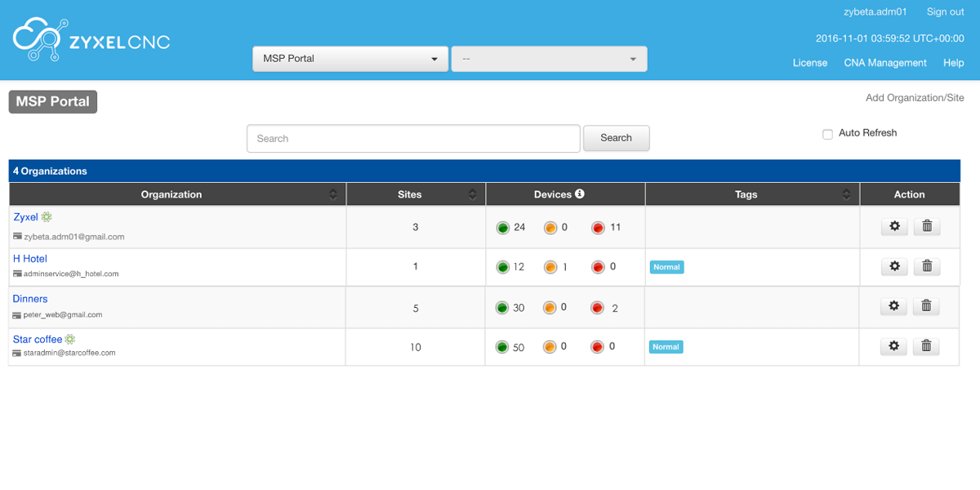This screenshot has height=490, width=980.
Task: Click the date time 2016-11-01 03:59:52
Action: (890, 38)
